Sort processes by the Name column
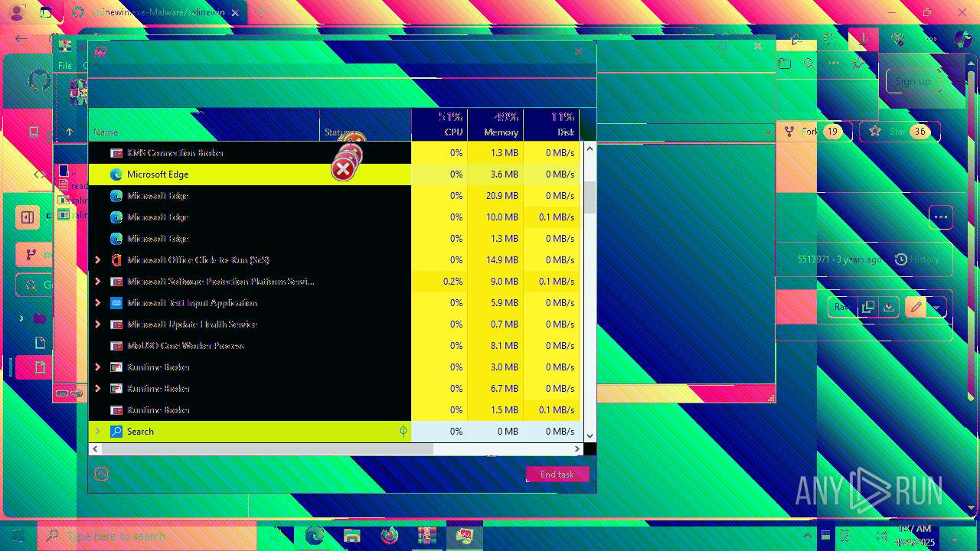The width and height of the screenshot is (980, 551). (204, 125)
